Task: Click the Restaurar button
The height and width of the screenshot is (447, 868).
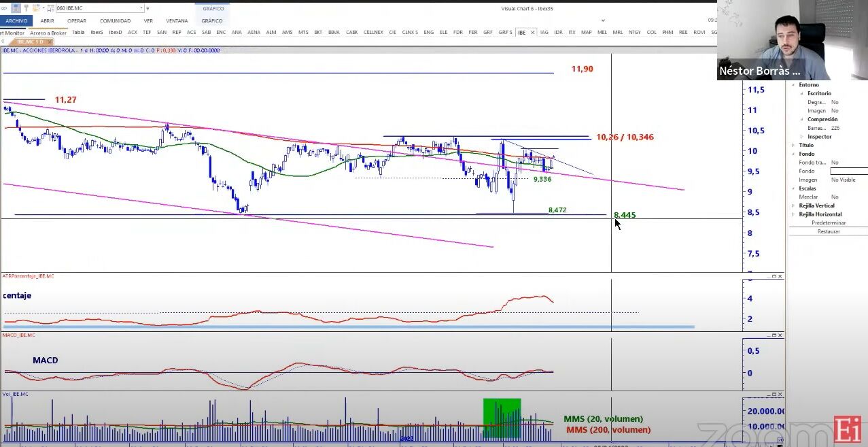Action: [x=829, y=231]
